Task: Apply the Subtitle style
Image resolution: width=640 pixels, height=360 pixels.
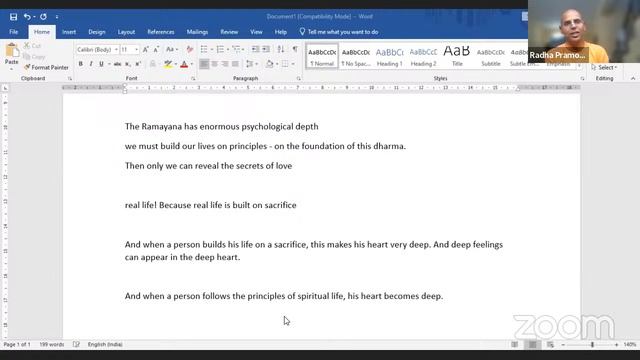Action: 491,56
